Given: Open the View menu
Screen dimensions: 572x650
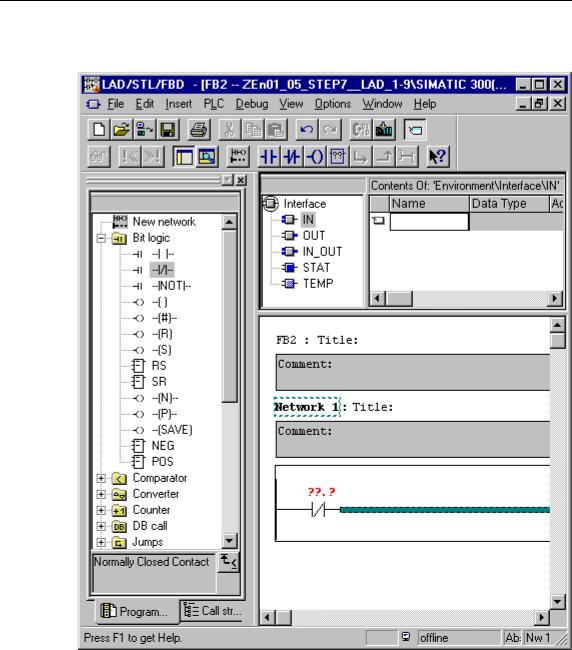Looking at the screenshot, I should click(291, 104).
